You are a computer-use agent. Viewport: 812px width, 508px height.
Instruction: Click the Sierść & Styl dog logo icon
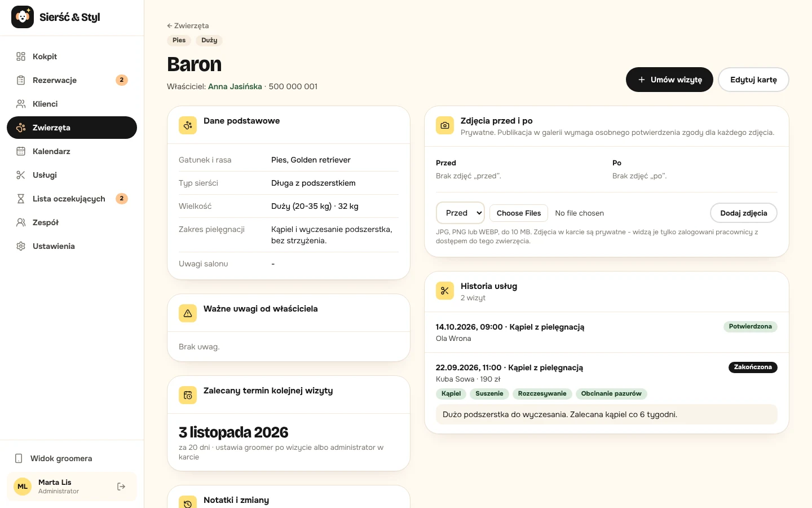(23, 17)
